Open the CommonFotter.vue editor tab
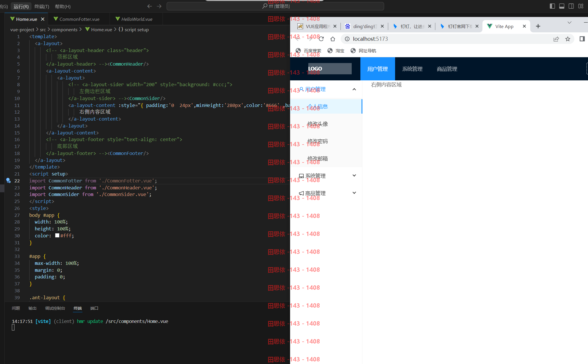588x364 pixels. click(79, 19)
